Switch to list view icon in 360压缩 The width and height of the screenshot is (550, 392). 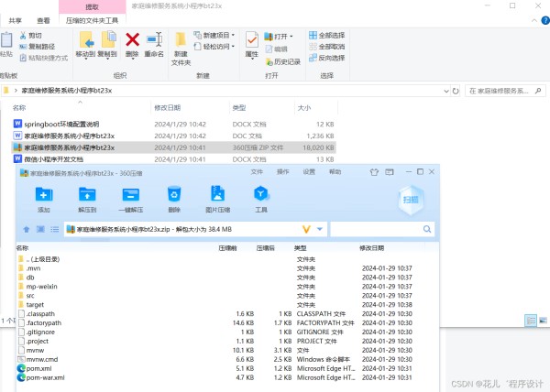point(54,230)
